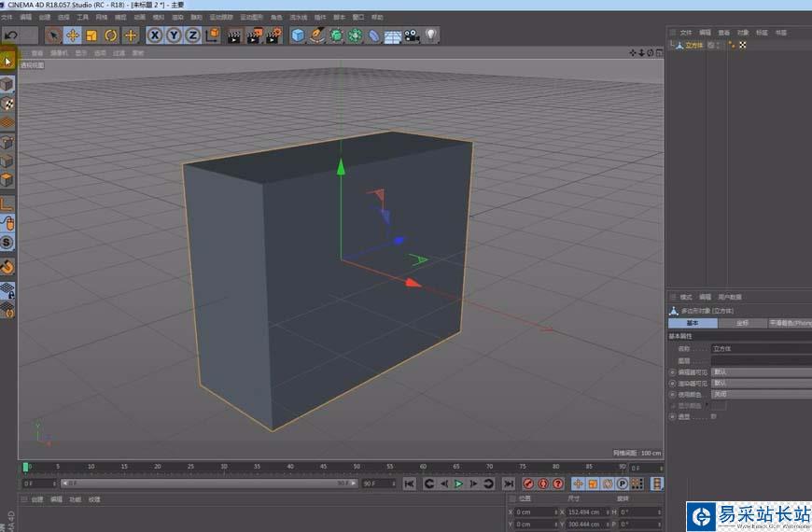Open the 编辑器可见 dropdown

point(762,372)
